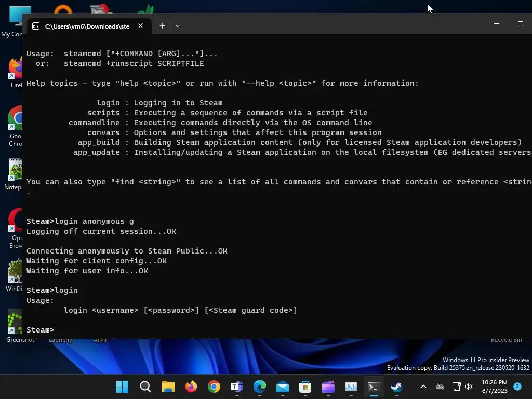Click the cloud sync tray icon
The image size is (532, 399).
point(440,387)
